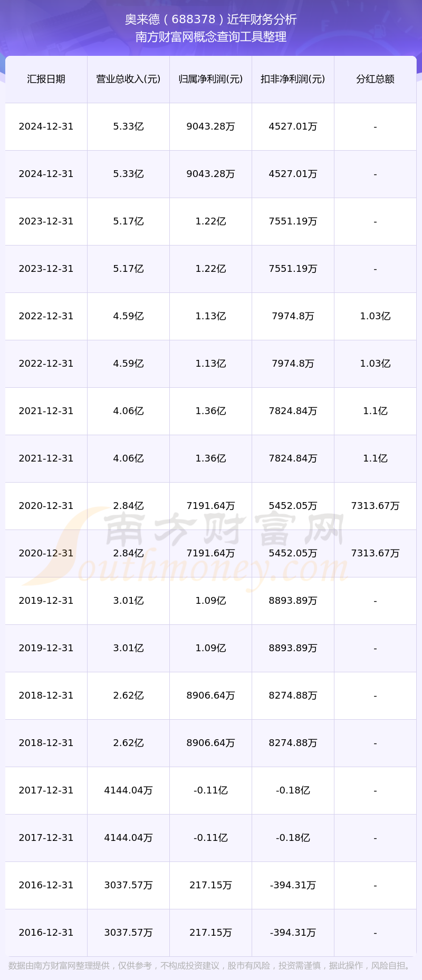This screenshot has width=422, height=980.
Task: Select the first 1.03亿 dividend cell
Action: pos(375,316)
